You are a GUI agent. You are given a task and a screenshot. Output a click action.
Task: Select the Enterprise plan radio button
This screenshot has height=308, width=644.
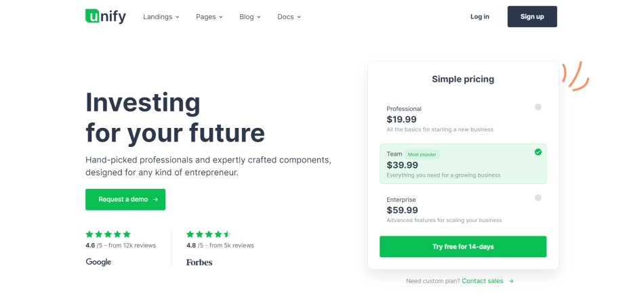(x=538, y=198)
